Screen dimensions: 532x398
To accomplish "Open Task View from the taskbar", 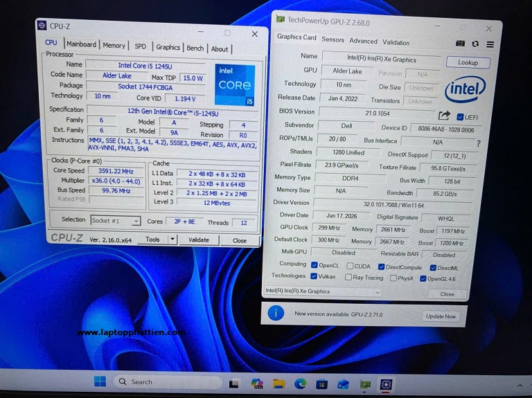I will [234, 383].
